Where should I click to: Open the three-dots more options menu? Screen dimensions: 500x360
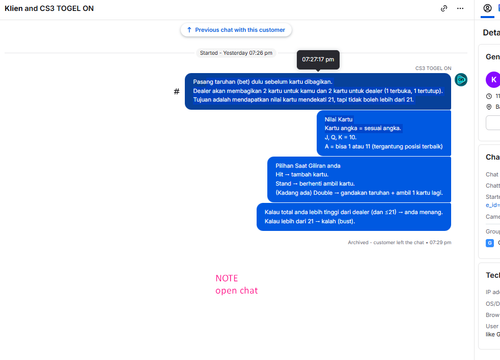[460, 8]
